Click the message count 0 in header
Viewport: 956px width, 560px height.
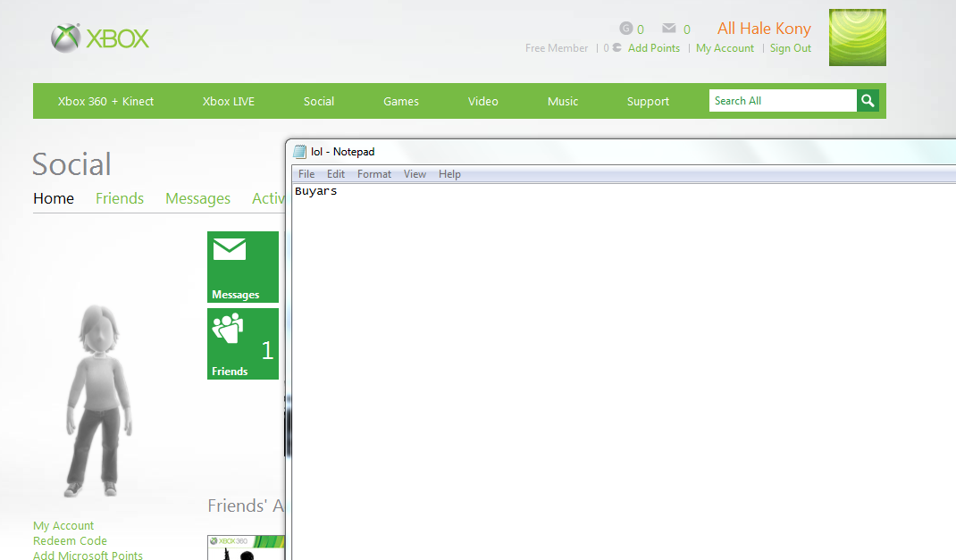click(x=686, y=29)
